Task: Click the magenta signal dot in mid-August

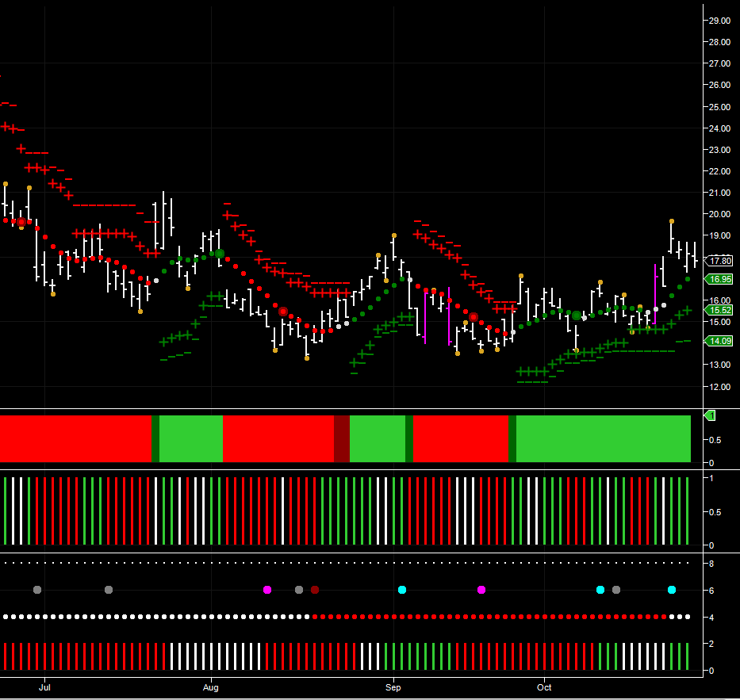Action: coord(267,590)
